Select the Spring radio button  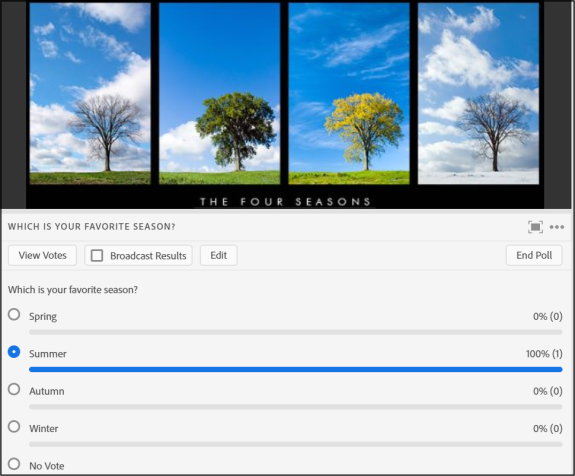14,314
